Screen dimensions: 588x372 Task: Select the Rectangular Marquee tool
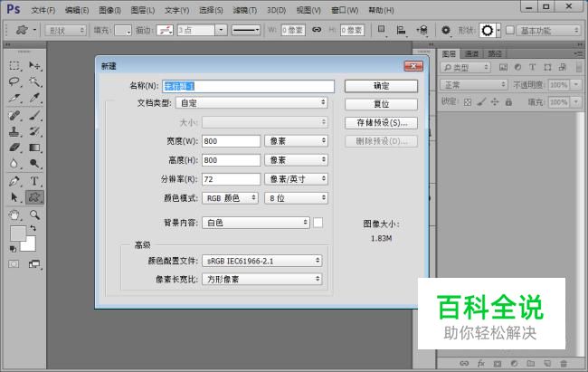coord(14,66)
